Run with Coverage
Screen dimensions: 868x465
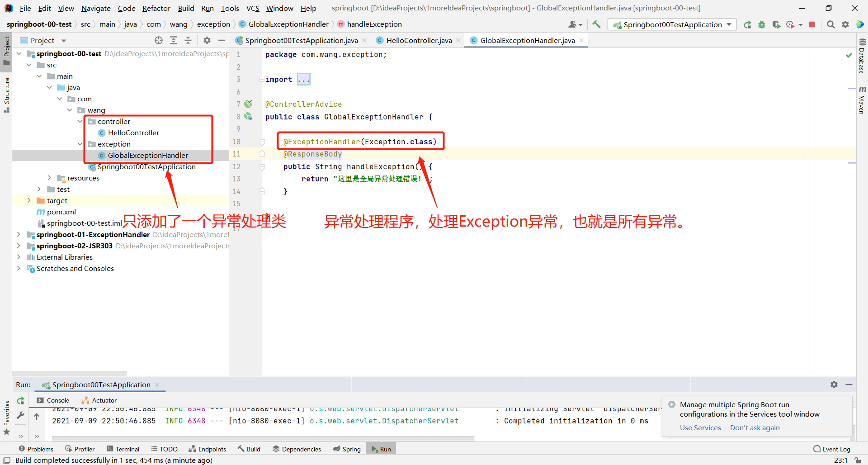(777, 24)
